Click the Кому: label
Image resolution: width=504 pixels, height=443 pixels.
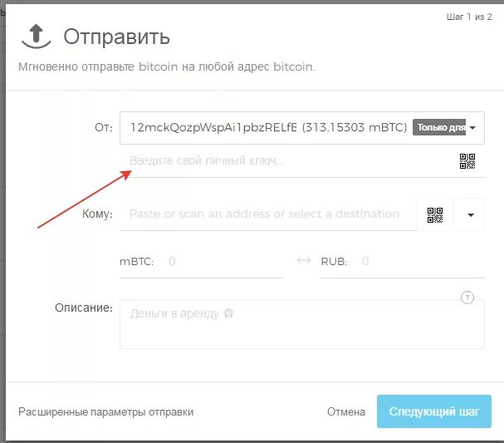pos(97,214)
